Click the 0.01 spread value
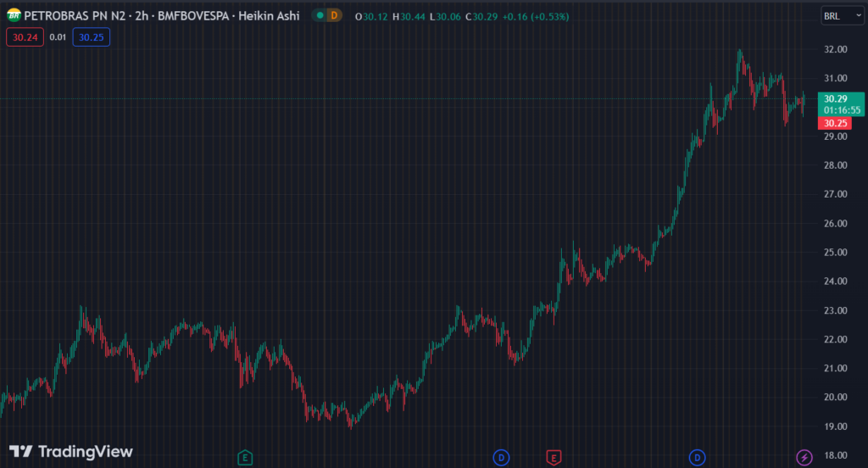The width and height of the screenshot is (868, 468). [x=58, y=37]
